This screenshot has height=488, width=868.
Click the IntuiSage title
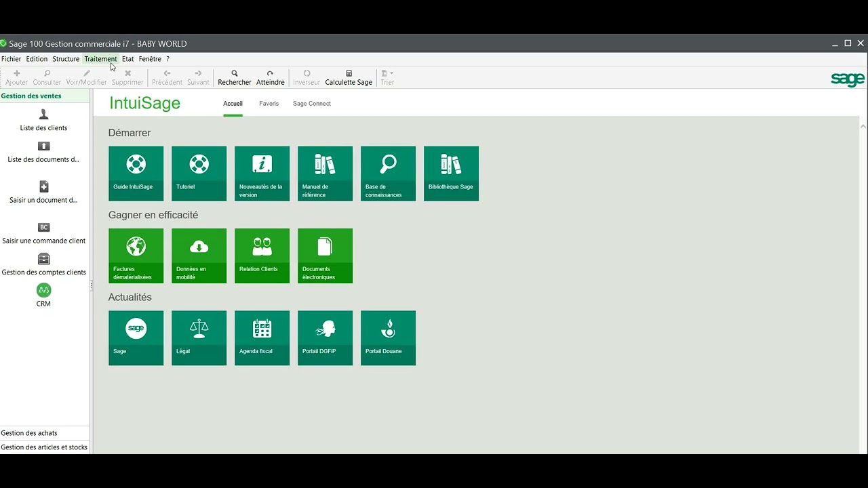tap(144, 103)
